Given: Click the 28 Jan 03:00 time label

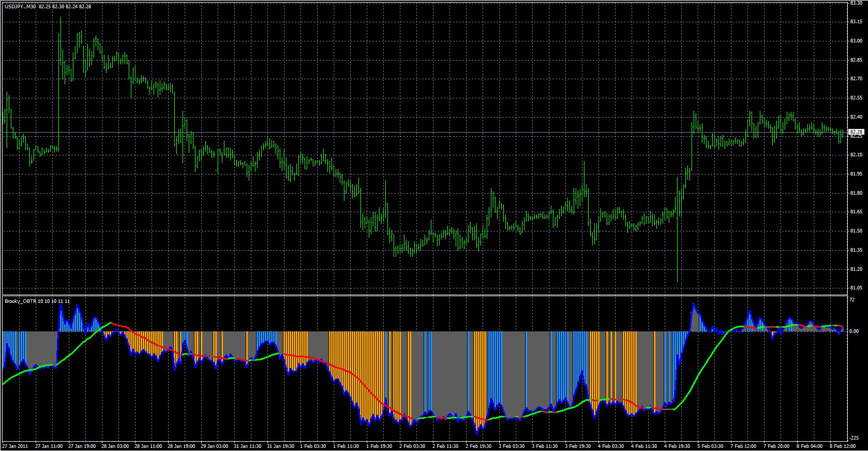Looking at the screenshot, I should 115,446.
